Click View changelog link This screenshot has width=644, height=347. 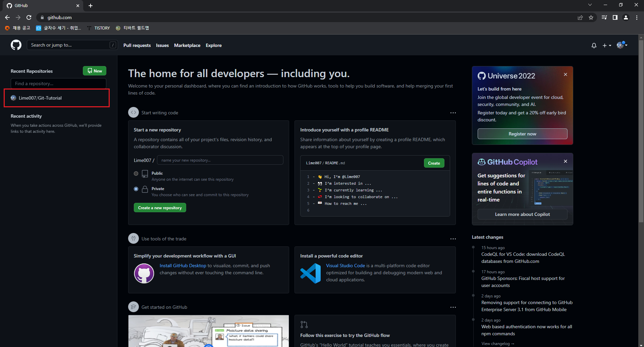tap(498, 344)
